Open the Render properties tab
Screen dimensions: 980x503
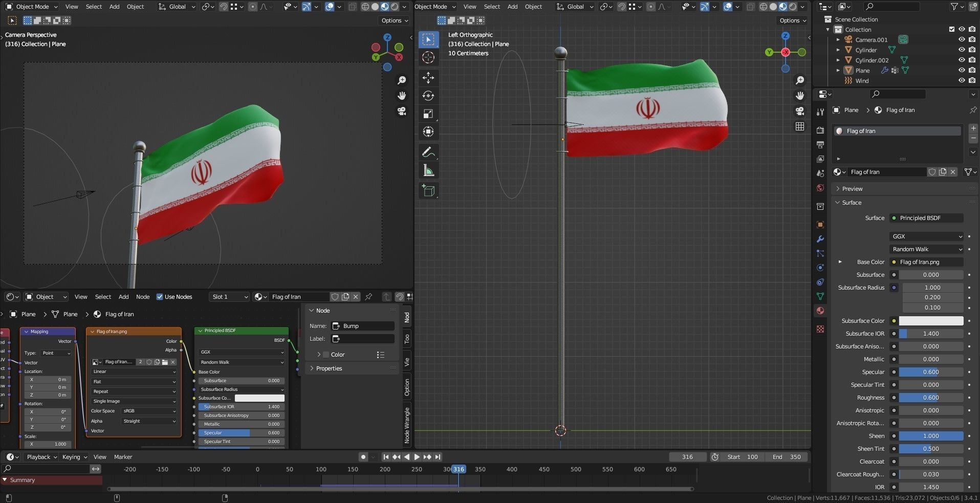pos(820,130)
